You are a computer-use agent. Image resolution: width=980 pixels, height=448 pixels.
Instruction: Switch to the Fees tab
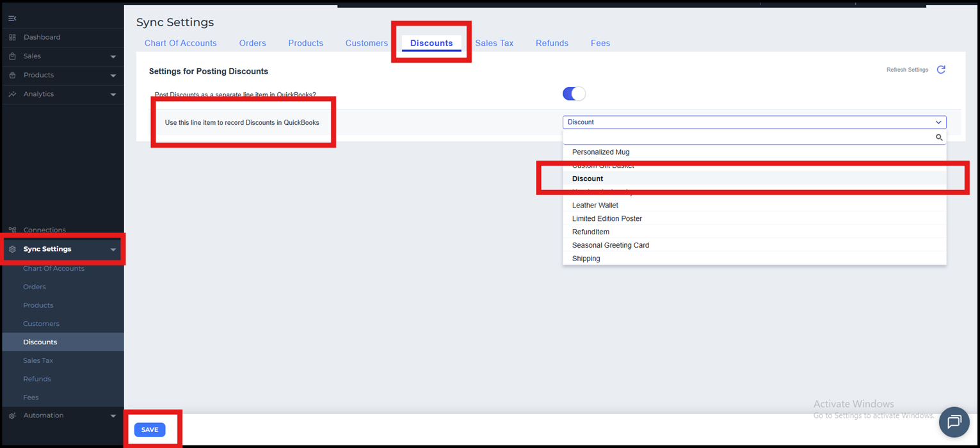tap(600, 44)
